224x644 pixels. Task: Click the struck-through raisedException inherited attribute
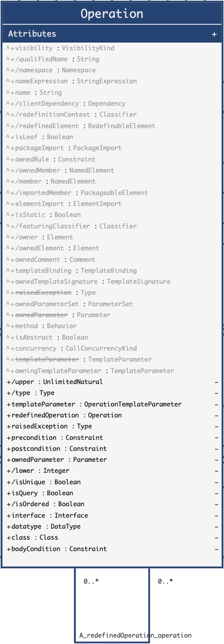(43, 292)
